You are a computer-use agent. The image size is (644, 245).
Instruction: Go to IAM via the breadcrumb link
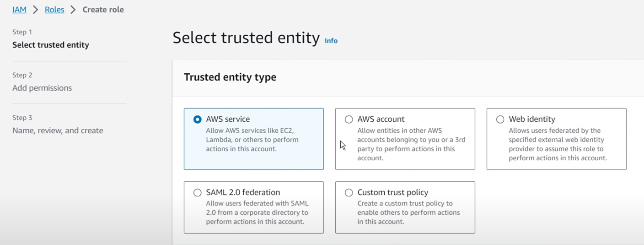[x=19, y=10]
